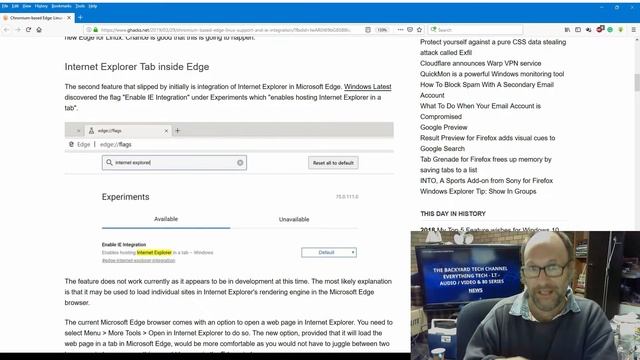Open the Bookmarks menu
Viewport: 640px width, 360px height.
[62, 6]
